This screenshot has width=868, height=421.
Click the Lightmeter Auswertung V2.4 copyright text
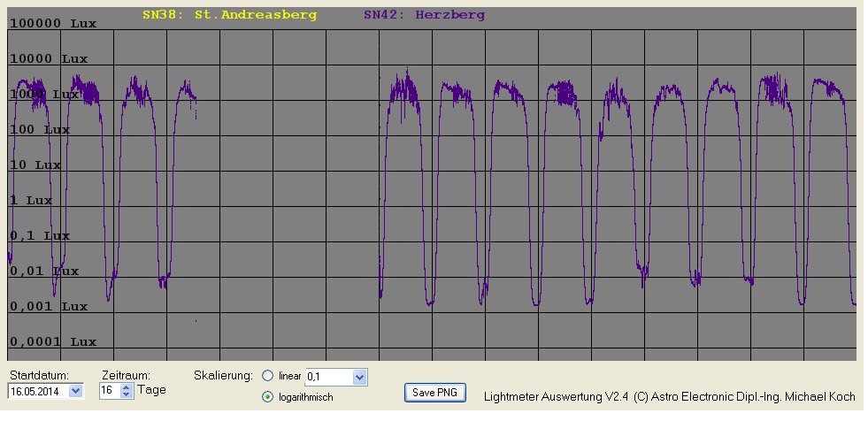(669, 396)
